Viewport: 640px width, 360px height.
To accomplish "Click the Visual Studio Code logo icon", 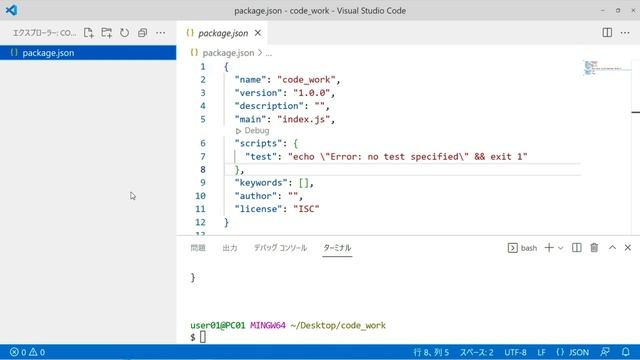I will pyautogui.click(x=11, y=10).
